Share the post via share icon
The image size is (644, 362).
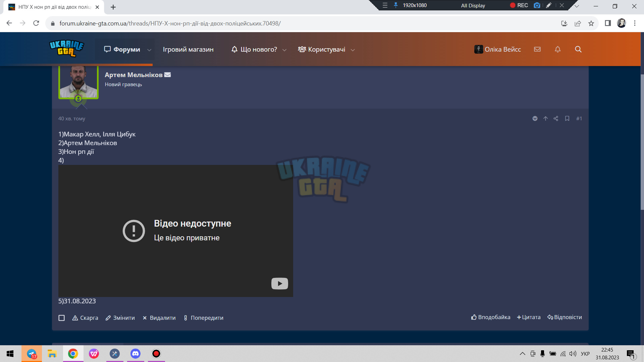[x=556, y=118]
